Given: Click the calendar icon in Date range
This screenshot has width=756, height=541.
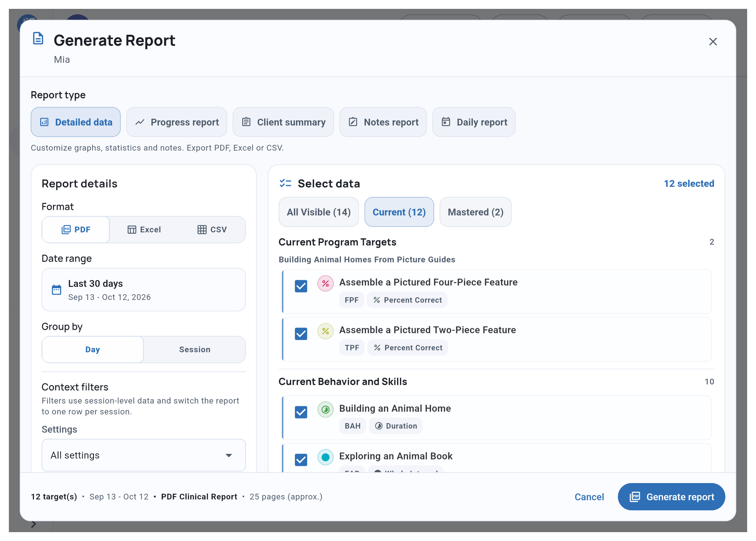Looking at the screenshot, I should click(x=56, y=290).
